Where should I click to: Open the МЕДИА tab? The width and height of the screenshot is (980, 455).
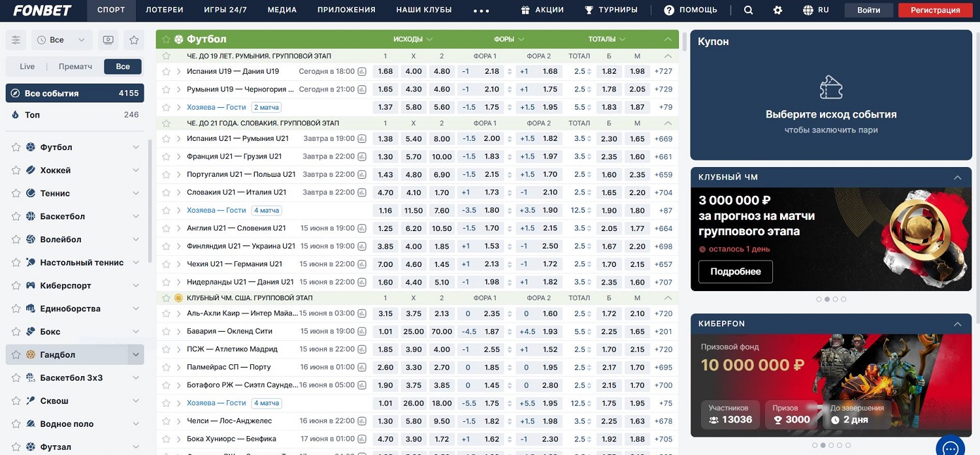click(282, 10)
